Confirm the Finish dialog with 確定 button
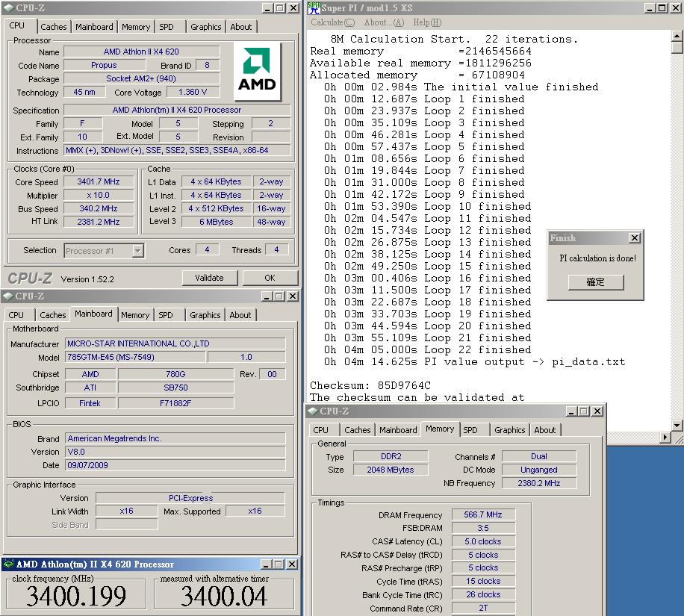This screenshot has width=684, height=616. click(x=595, y=282)
